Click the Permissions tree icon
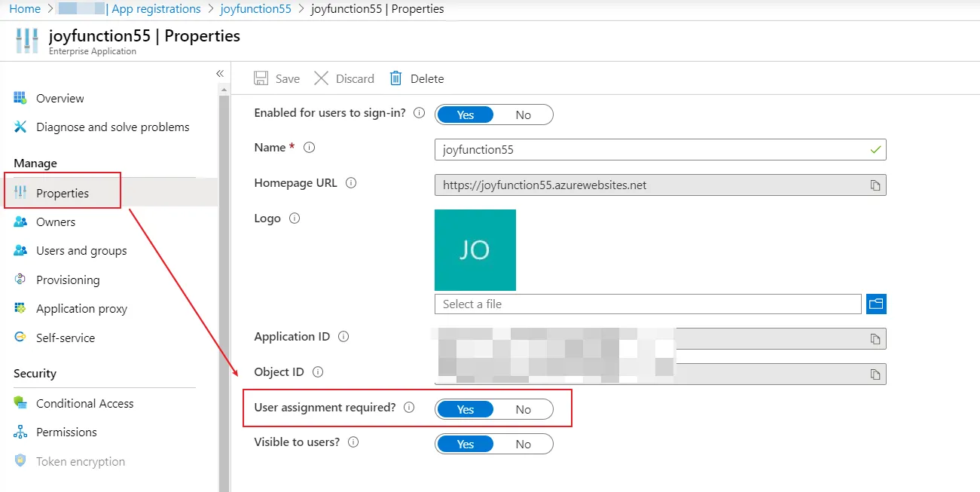The width and height of the screenshot is (980, 492). click(20, 432)
